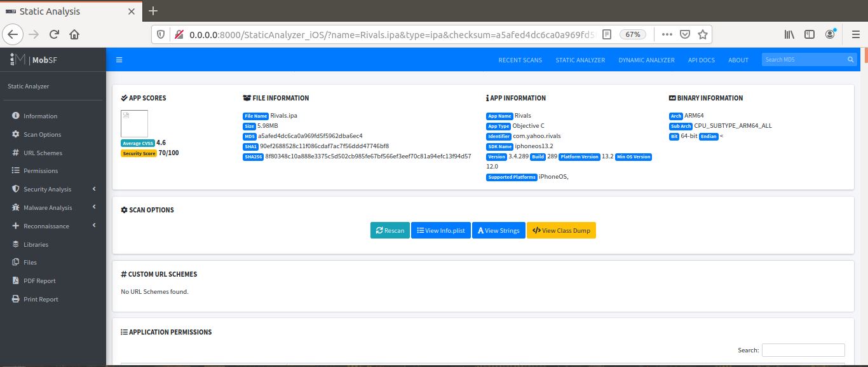The width and height of the screenshot is (868, 367).
Task: Open API Docs in top navigation
Action: coord(702,60)
